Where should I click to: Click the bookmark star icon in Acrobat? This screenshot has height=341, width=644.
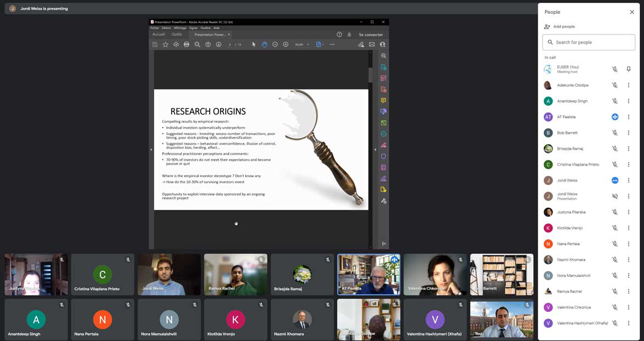(x=165, y=44)
